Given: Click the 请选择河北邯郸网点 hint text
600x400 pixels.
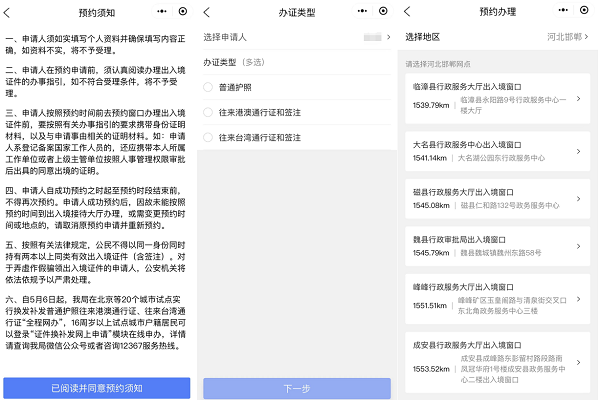Looking at the screenshot, I should 438,64.
